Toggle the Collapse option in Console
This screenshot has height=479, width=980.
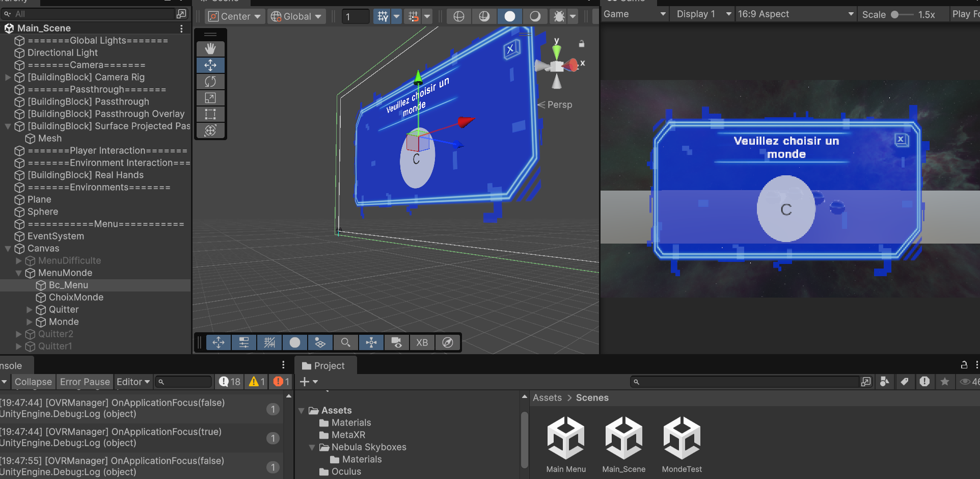[x=33, y=382]
